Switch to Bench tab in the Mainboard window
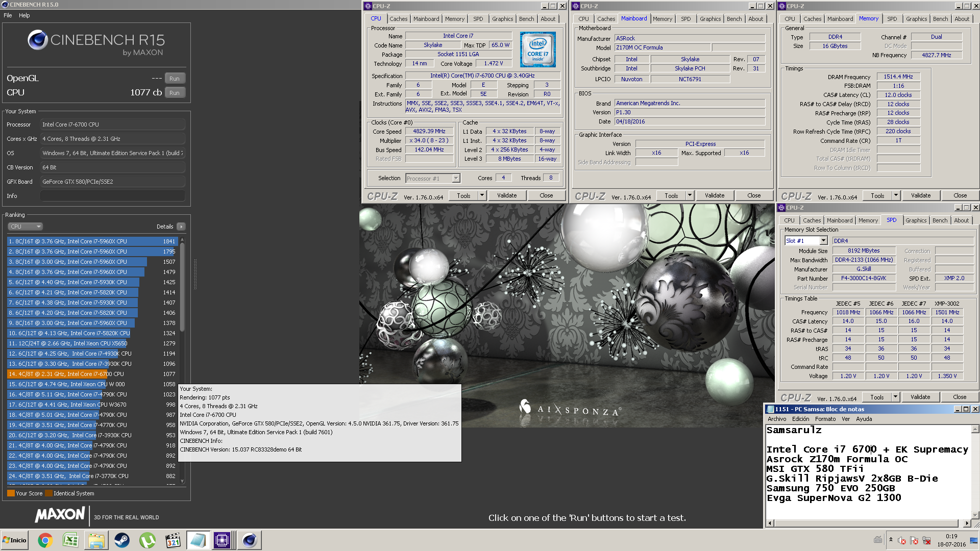 pos(734,19)
